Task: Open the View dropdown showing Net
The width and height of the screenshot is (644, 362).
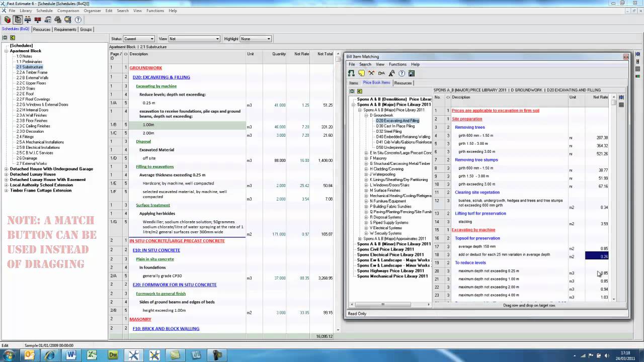Action: [194, 39]
